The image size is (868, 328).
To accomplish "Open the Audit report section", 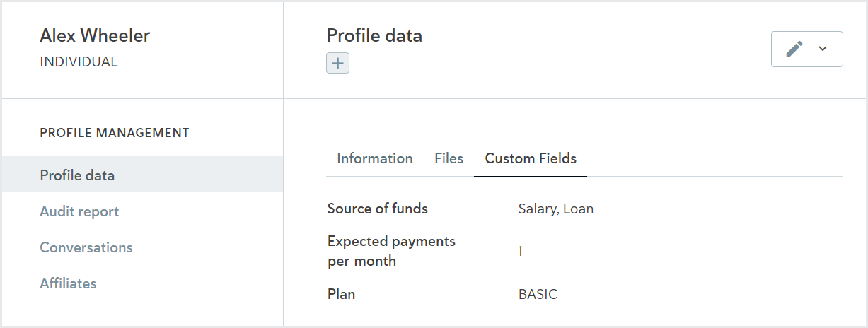I will click(x=79, y=211).
